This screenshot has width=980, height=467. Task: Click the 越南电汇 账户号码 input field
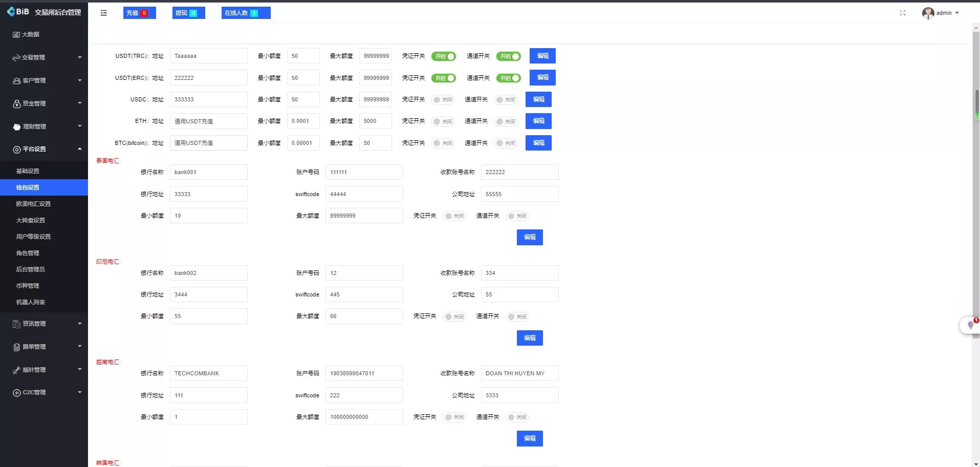pos(364,373)
